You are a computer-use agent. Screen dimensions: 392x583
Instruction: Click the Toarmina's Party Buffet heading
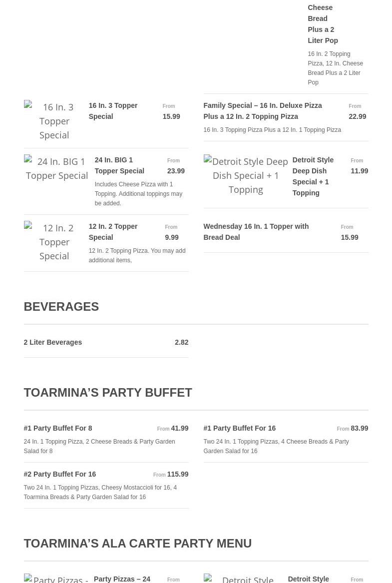point(108,392)
